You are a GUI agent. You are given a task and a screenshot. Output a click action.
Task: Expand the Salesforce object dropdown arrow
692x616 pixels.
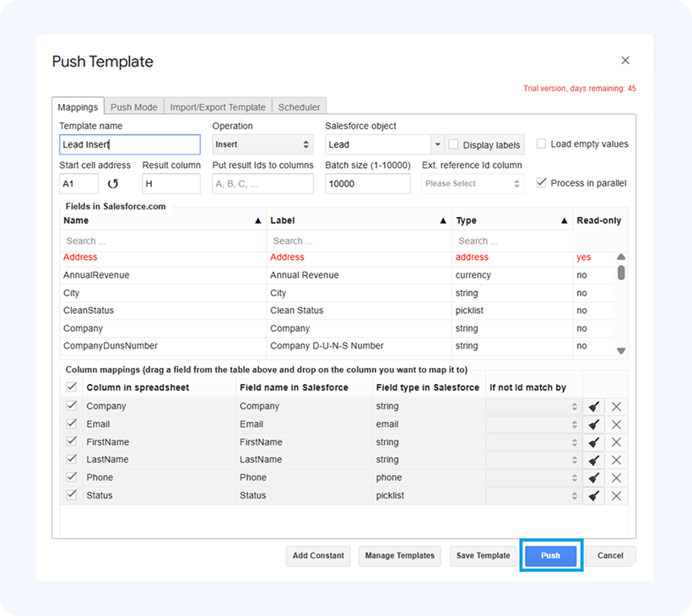click(x=436, y=144)
